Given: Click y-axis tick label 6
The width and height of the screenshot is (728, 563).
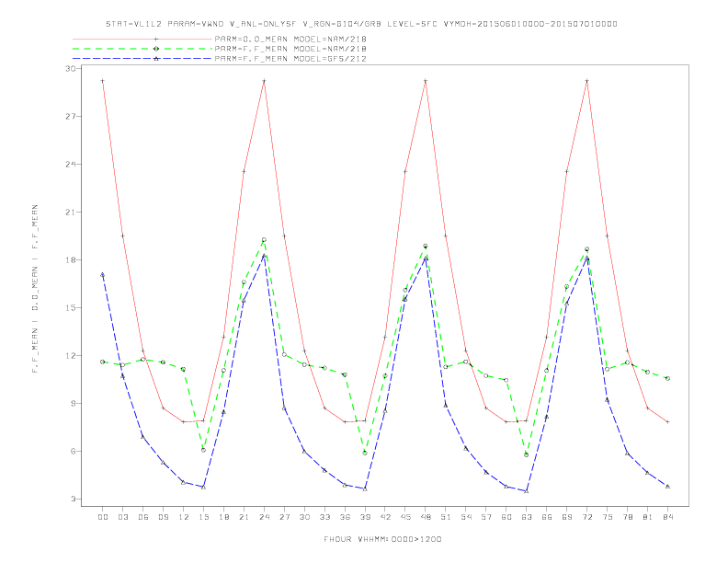Looking at the screenshot, I should (x=73, y=451).
